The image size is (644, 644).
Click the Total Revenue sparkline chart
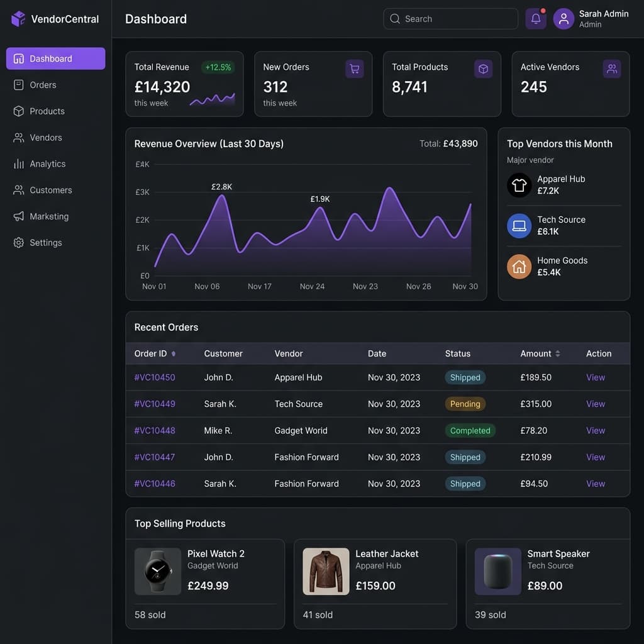(213, 99)
